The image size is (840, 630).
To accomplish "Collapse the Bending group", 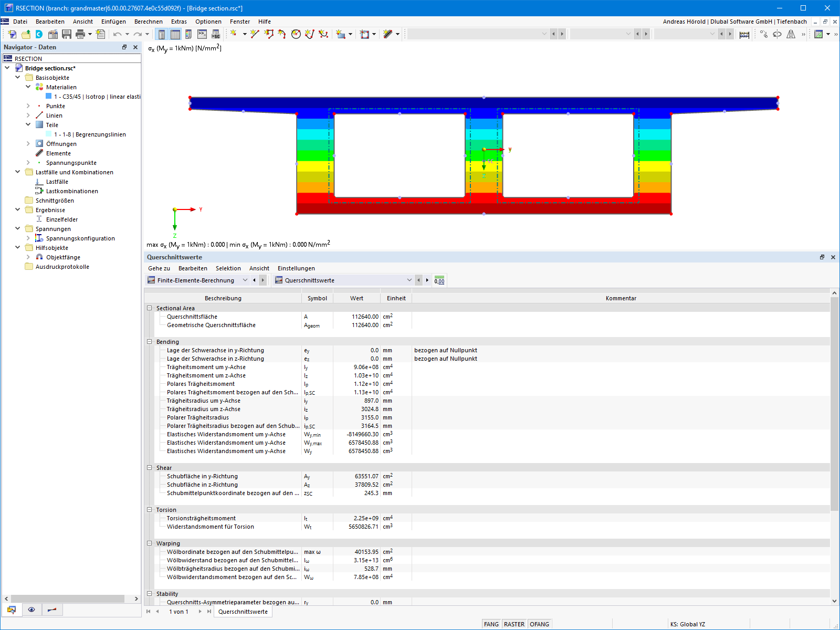I will pos(150,342).
